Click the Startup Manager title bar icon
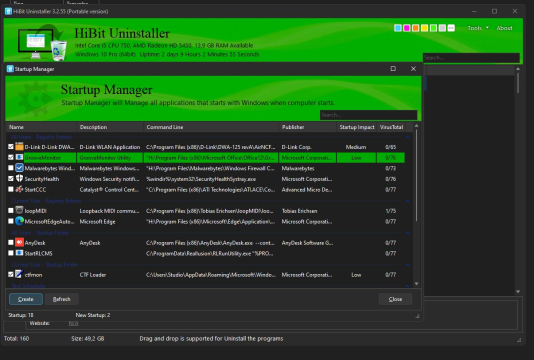 (x=10, y=69)
